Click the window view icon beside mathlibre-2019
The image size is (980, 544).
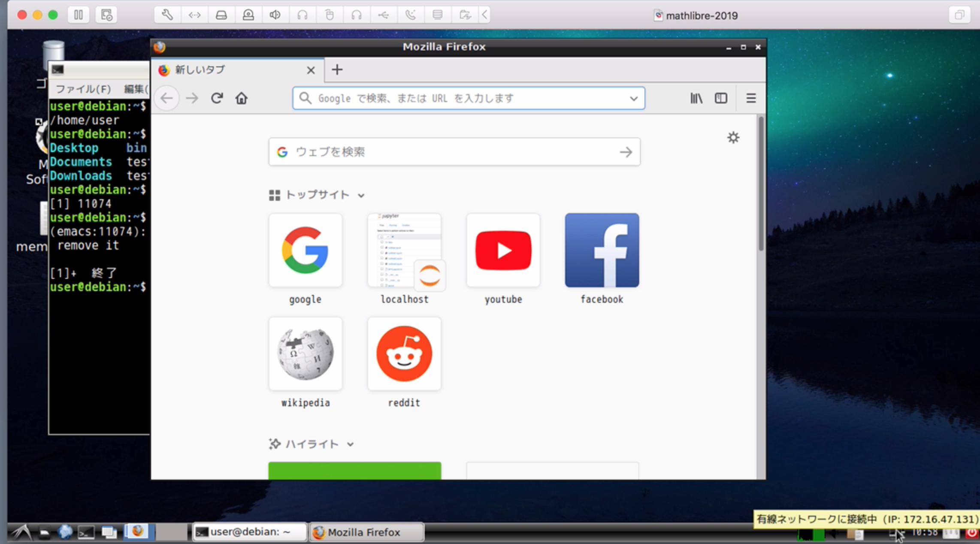point(959,15)
